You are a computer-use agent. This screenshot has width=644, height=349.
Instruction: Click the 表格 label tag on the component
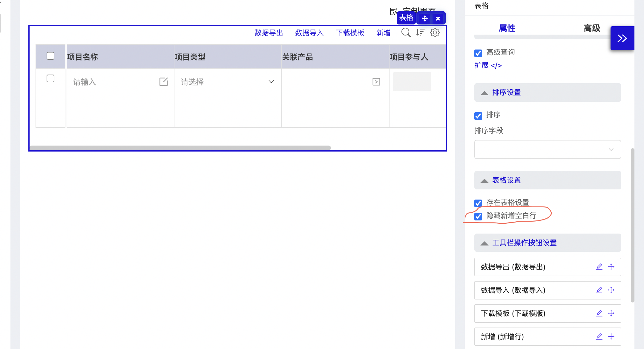[x=406, y=18]
